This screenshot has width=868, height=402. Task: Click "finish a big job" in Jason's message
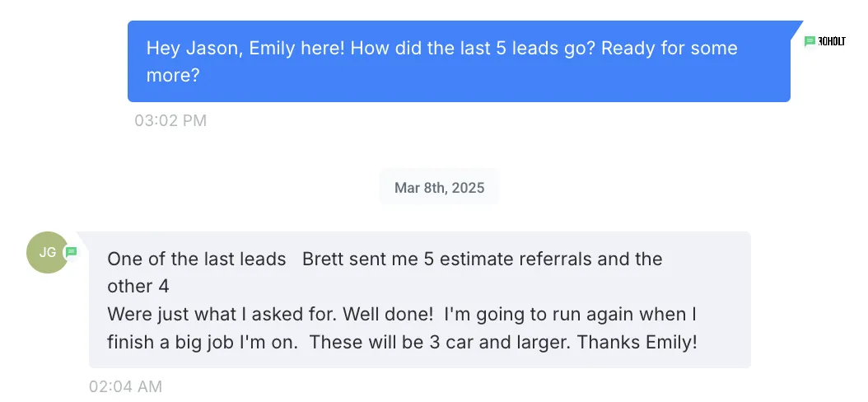point(171,342)
